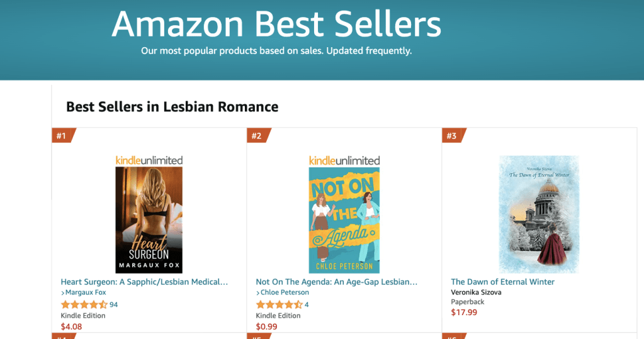Image resolution: width=644 pixels, height=339 pixels.
Task: Click the $4.08 Kindle price
Action: [x=71, y=326]
